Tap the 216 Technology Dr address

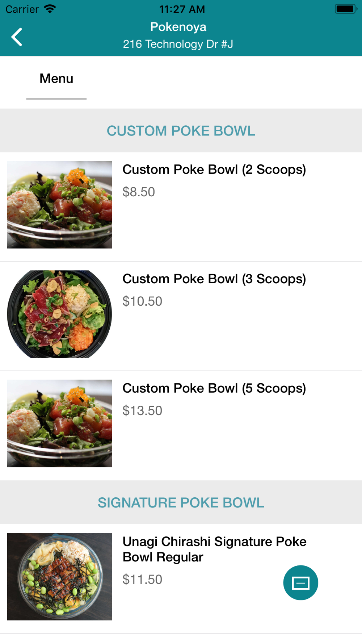pos(178,44)
